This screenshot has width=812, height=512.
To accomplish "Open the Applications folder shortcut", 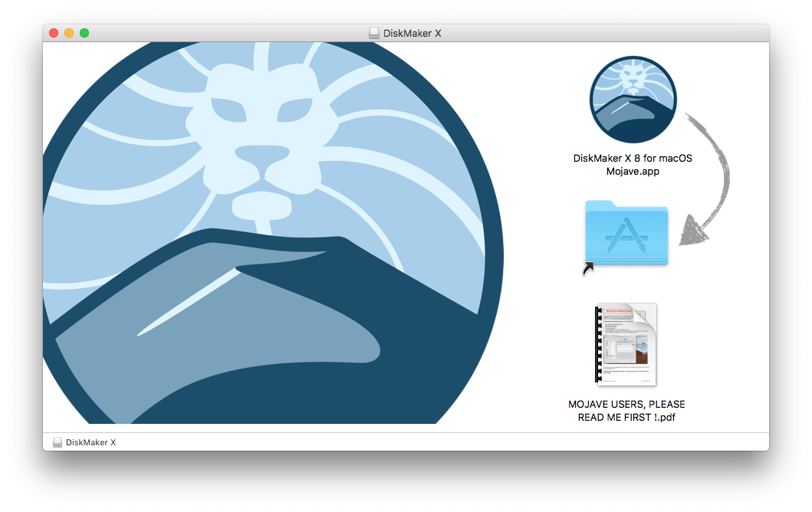I will (x=626, y=233).
